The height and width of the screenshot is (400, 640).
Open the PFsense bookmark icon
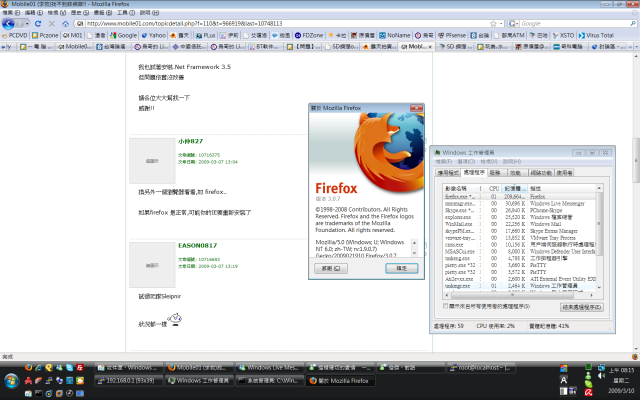(x=441, y=36)
